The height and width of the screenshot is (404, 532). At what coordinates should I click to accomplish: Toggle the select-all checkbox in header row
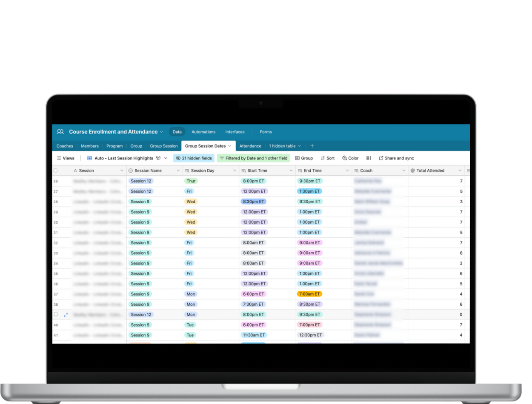[55, 171]
